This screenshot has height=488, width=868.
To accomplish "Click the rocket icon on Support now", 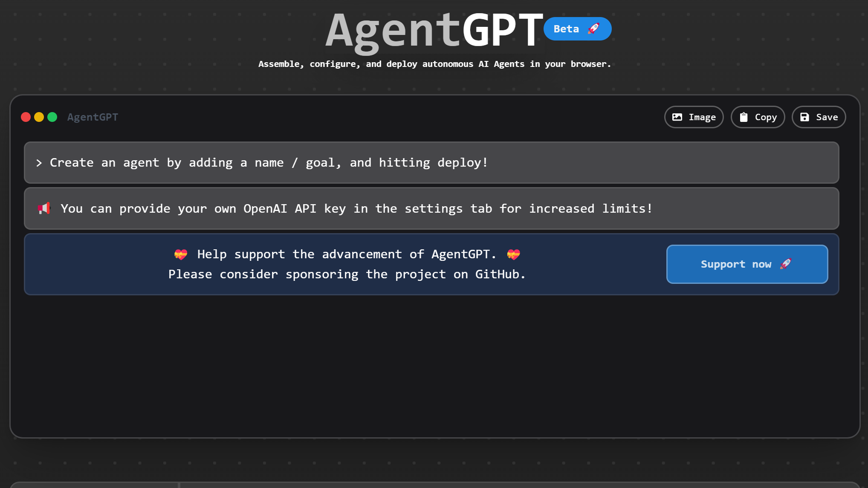I will coord(786,264).
